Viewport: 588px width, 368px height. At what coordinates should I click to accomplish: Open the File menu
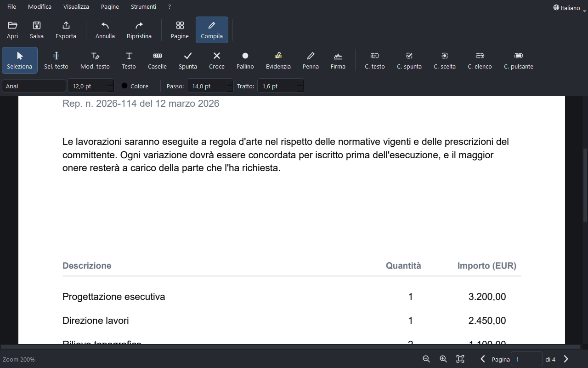(x=11, y=7)
